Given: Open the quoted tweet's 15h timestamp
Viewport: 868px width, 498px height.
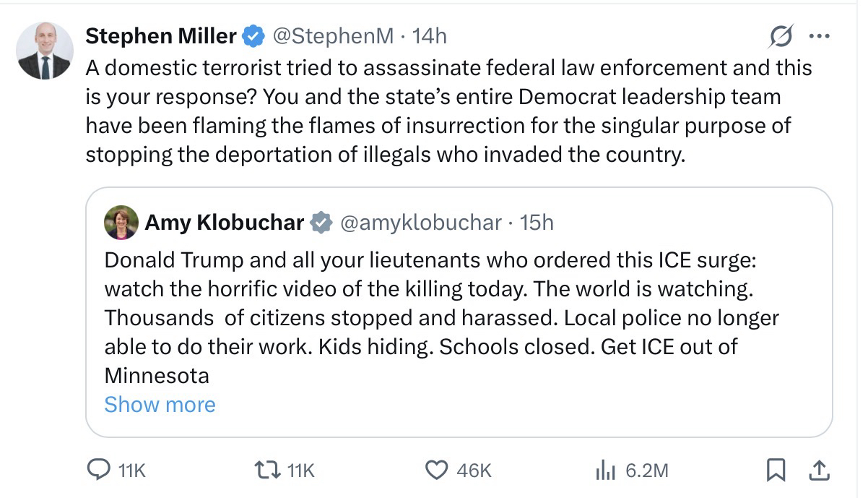Looking at the screenshot, I should 537,223.
